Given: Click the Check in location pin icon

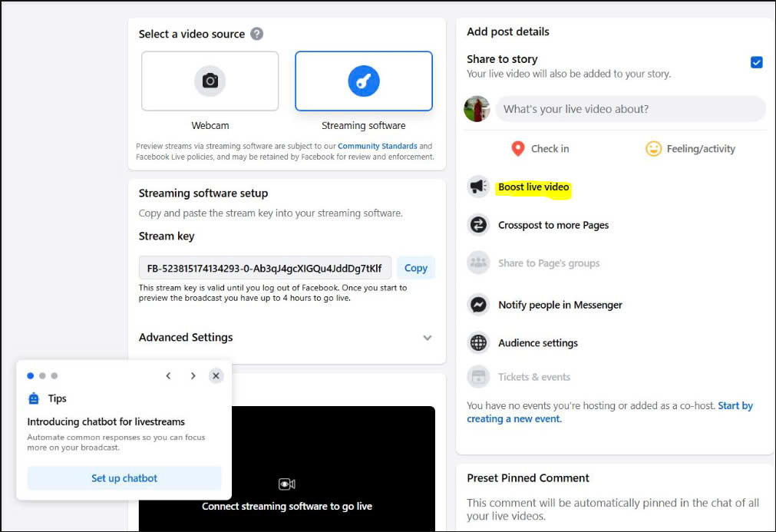Looking at the screenshot, I should (517, 148).
